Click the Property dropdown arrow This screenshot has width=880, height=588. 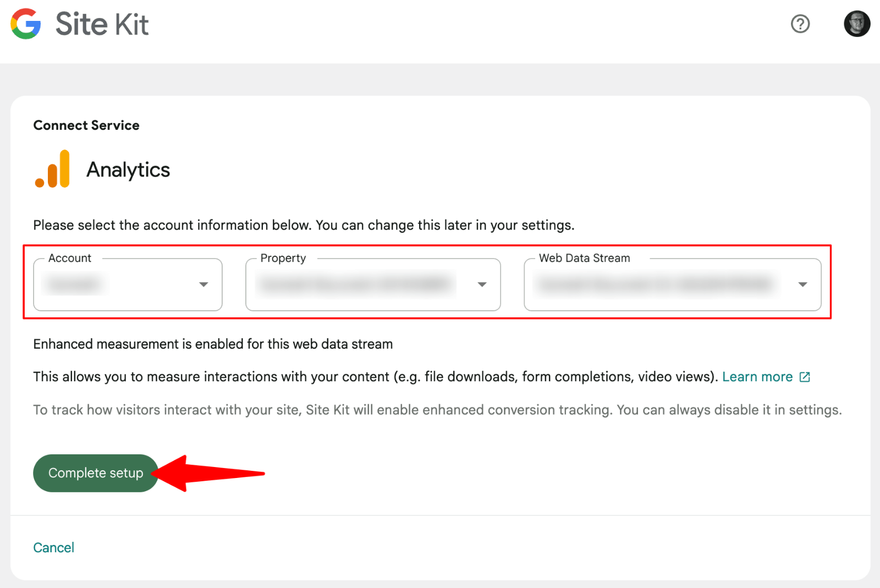(x=482, y=284)
